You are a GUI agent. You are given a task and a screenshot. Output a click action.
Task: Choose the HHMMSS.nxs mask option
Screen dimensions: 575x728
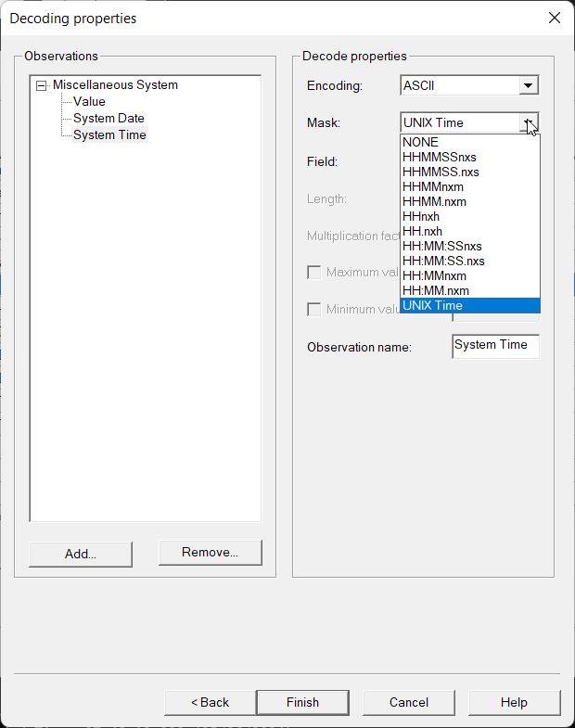(x=469, y=172)
